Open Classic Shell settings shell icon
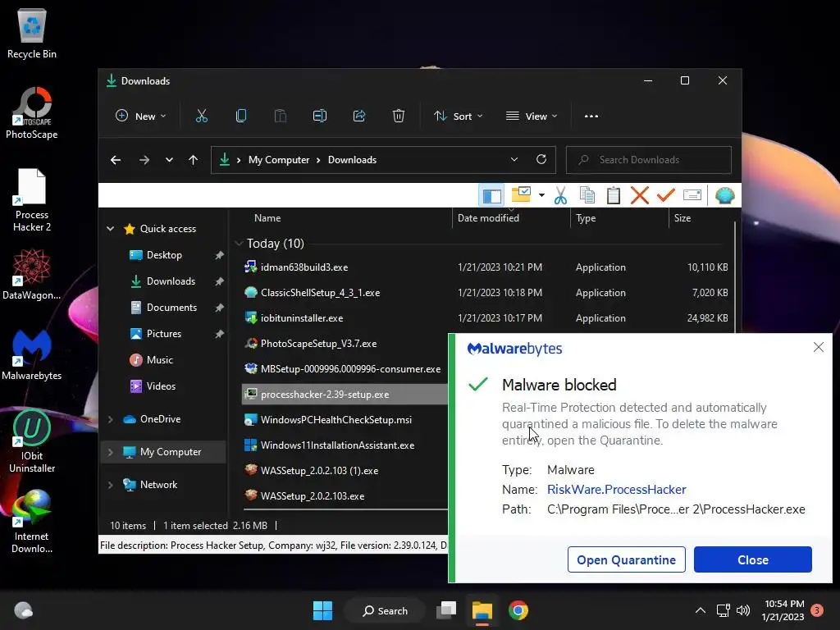The image size is (840, 630). (x=725, y=195)
